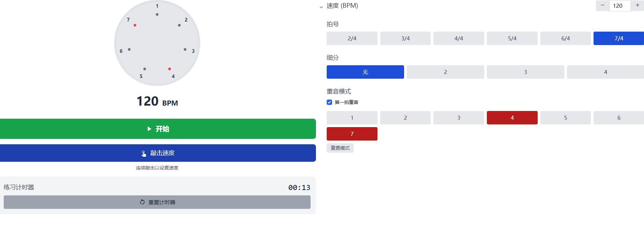Viewport: 644px width, 226px height.
Task: Enable accent on beat 2
Action: click(405, 117)
